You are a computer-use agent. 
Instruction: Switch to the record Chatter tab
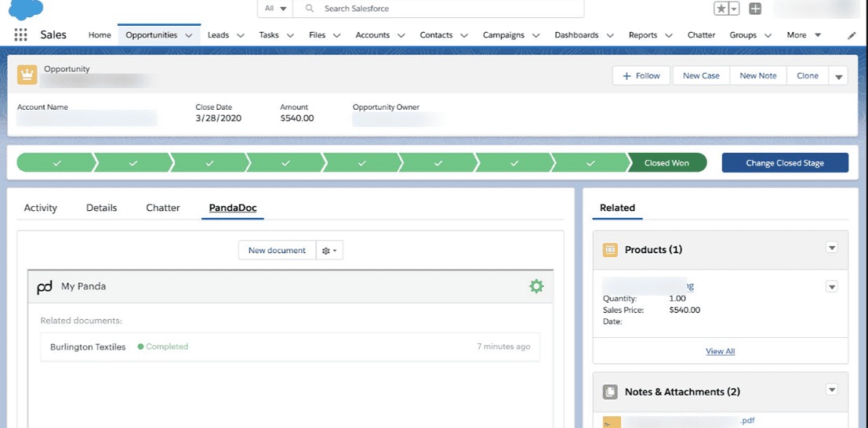pyautogui.click(x=163, y=209)
